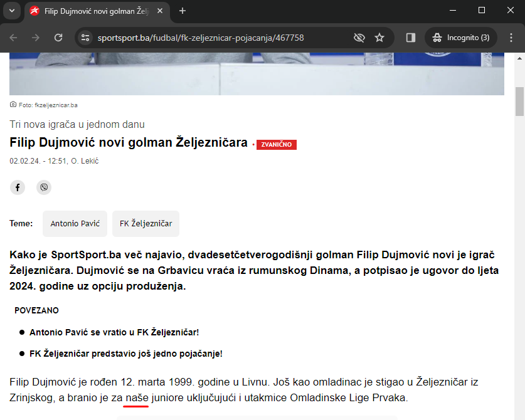
Task: Click the camera icon beside photo credit
Action: pyautogui.click(x=13, y=105)
